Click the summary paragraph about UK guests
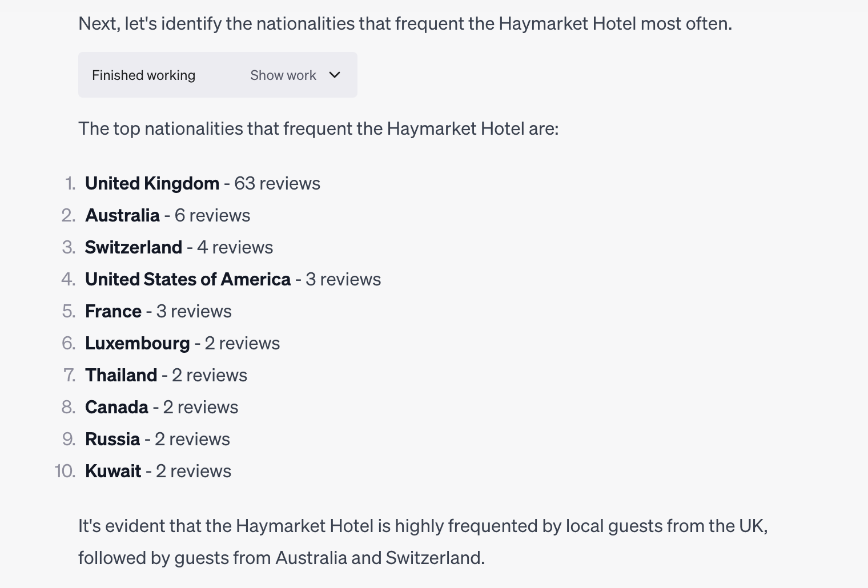This screenshot has width=868, height=588. click(423, 542)
